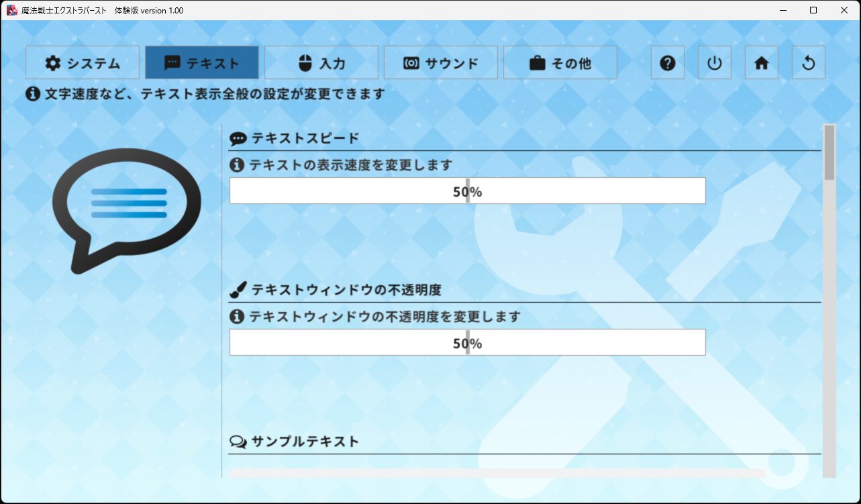Open the サウンド settings tab
This screenshot has width=861, height=504.
tap(441, 63)
